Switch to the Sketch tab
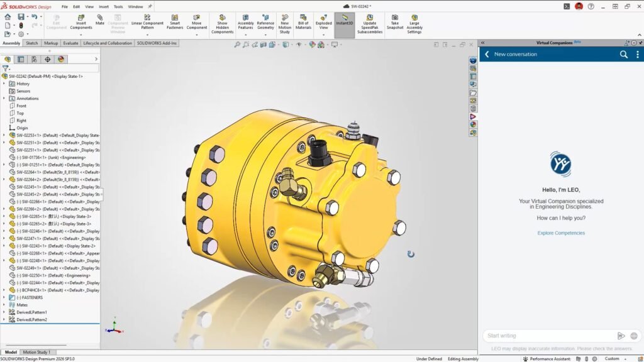This screenshot has width=644, height=362. tap(31, 43)
